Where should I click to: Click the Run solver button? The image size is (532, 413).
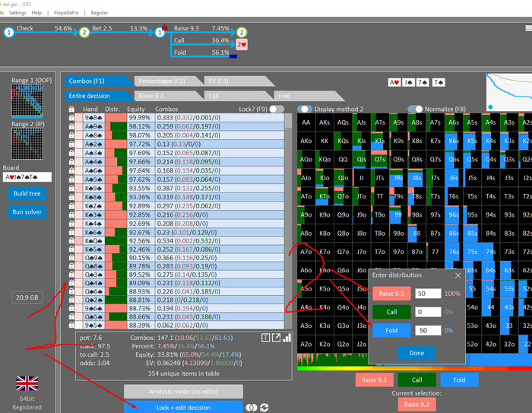click(27, 212)
